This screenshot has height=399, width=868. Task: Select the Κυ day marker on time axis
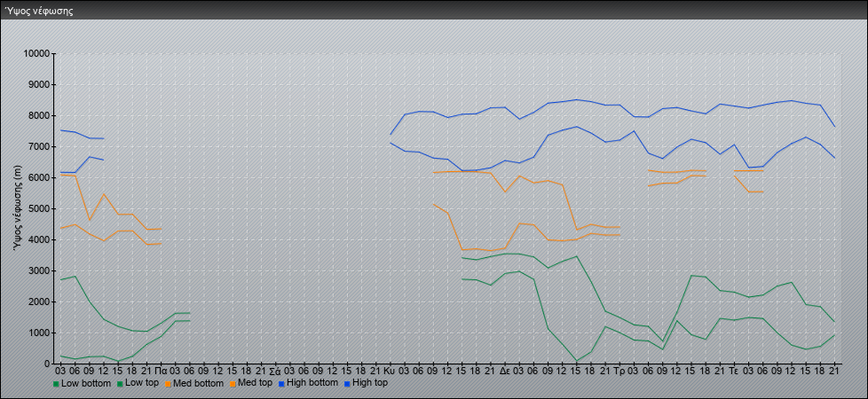pyautogui.click(x=389, y=370)
